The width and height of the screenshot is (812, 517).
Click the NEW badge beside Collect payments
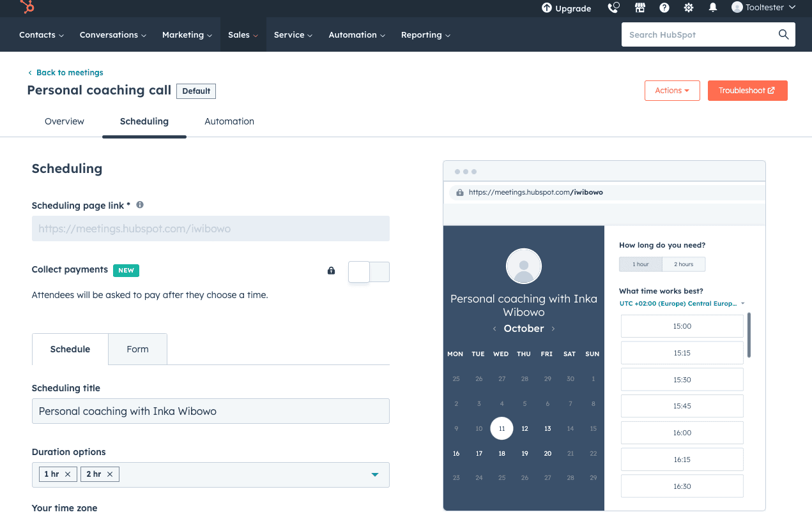pos(126,270)
